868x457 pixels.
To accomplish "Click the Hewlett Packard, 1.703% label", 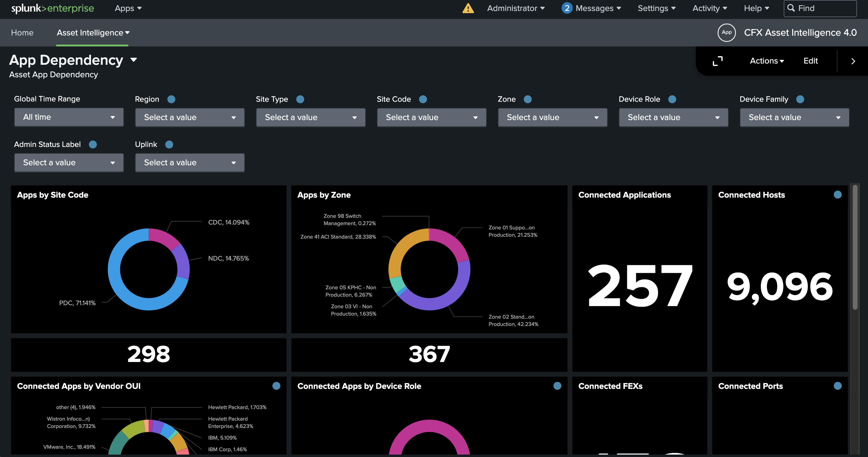I will [237, 407].
